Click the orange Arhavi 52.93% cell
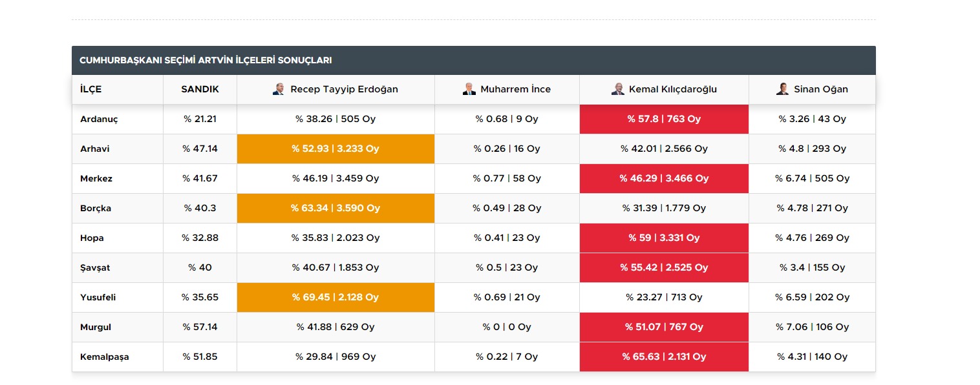The width and height of the screenshot is (980, 385). point(335,149)
